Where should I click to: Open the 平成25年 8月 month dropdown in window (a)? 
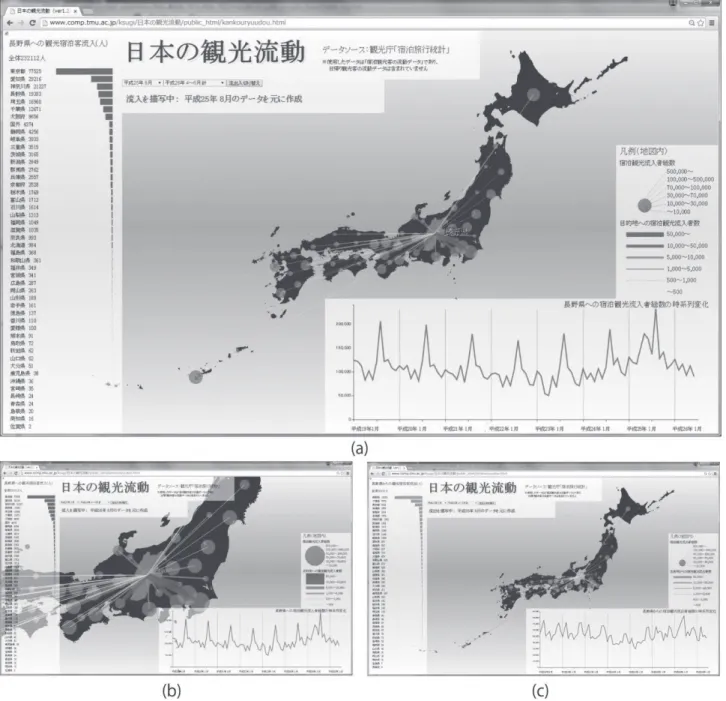(142, 83)
